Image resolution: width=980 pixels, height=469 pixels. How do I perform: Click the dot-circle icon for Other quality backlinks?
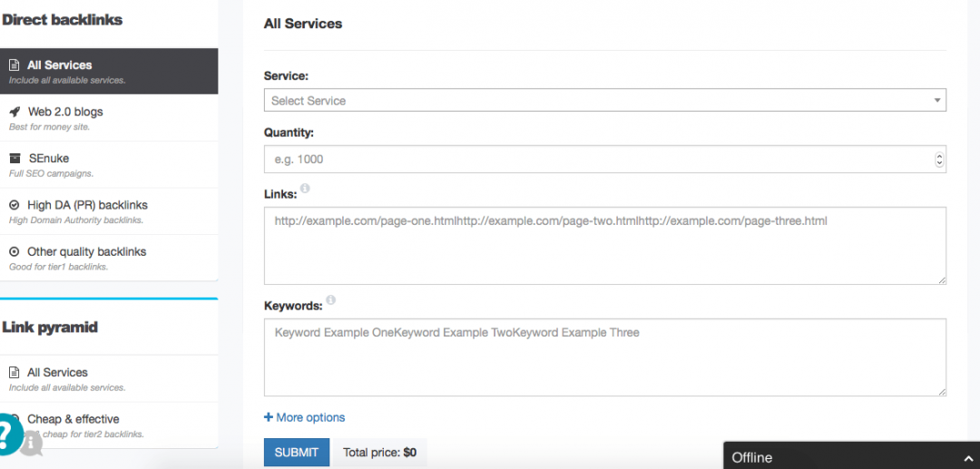point(15,251)
